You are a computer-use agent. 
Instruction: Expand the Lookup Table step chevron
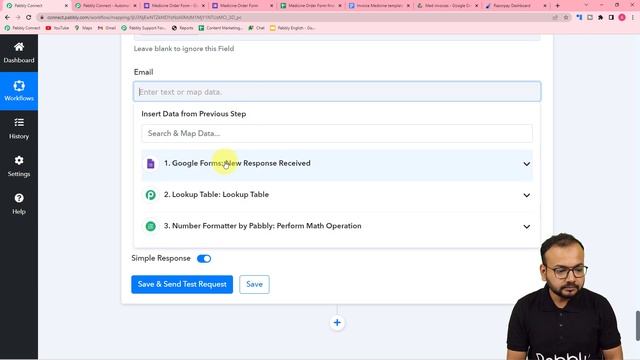pos(527,196)
